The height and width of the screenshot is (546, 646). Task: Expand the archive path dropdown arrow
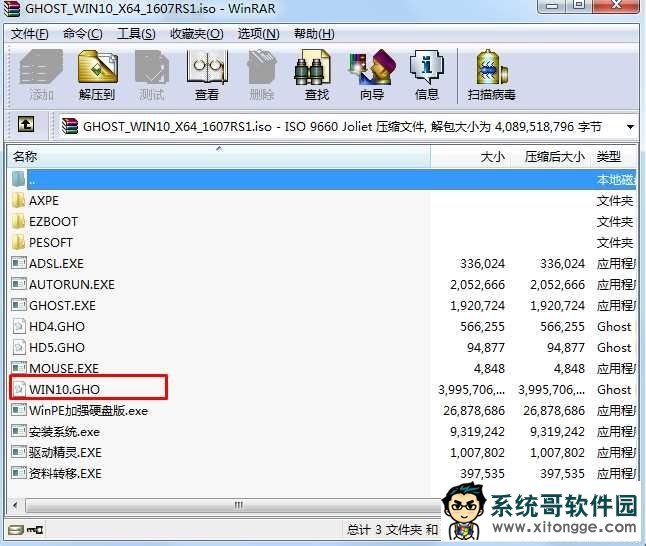(630, 127)
